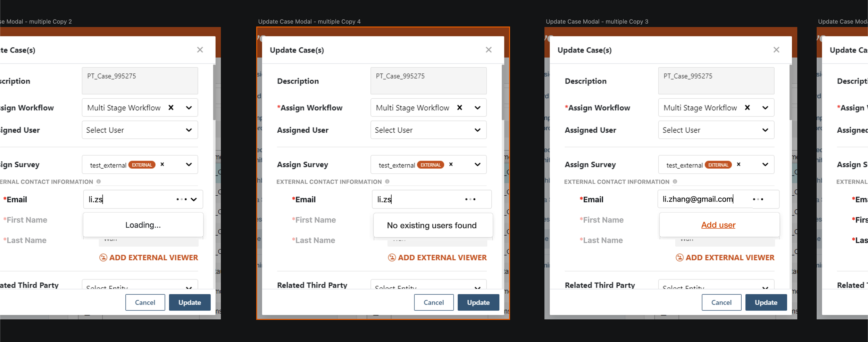Open the Assign Workflow dropdown in right modal
868x342 pixels.
[766, 108]
